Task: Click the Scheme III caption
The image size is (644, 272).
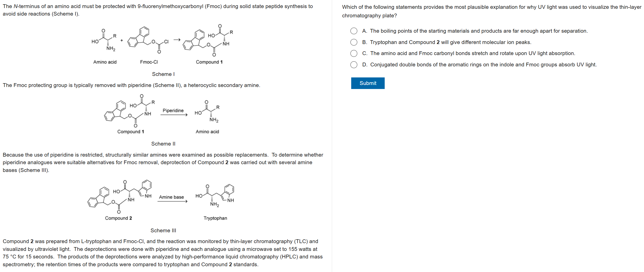Action: pyautogui.click(x=163, y=231)
